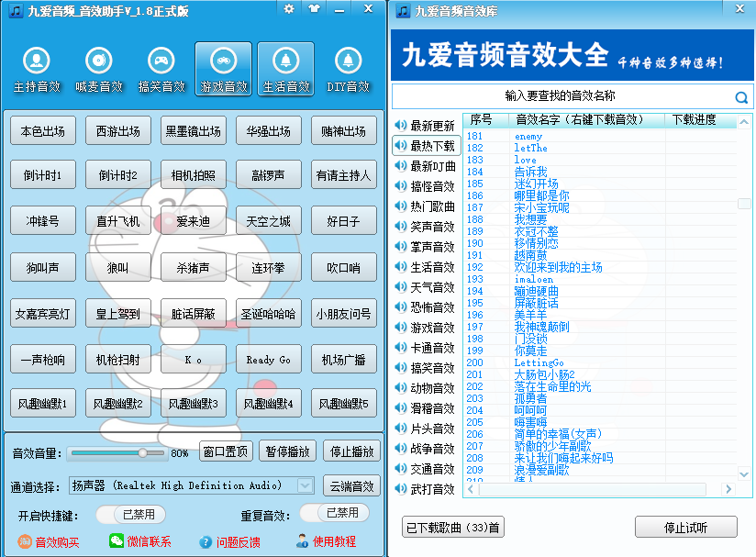Click speaker icon beside 热门歌曲
This screenshot has height=557, width=756.
point(400,206)
